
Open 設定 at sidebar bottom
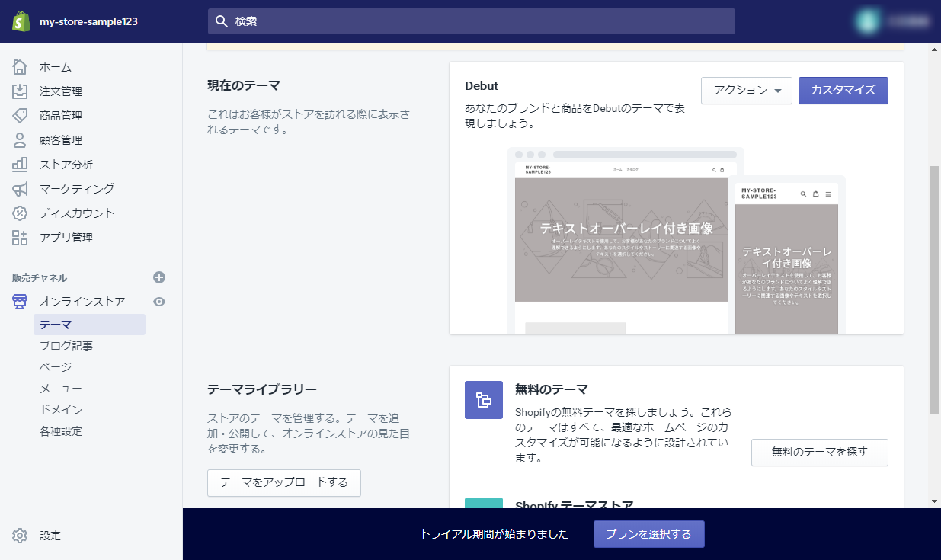pyautogui.click(x=50, y=536)
